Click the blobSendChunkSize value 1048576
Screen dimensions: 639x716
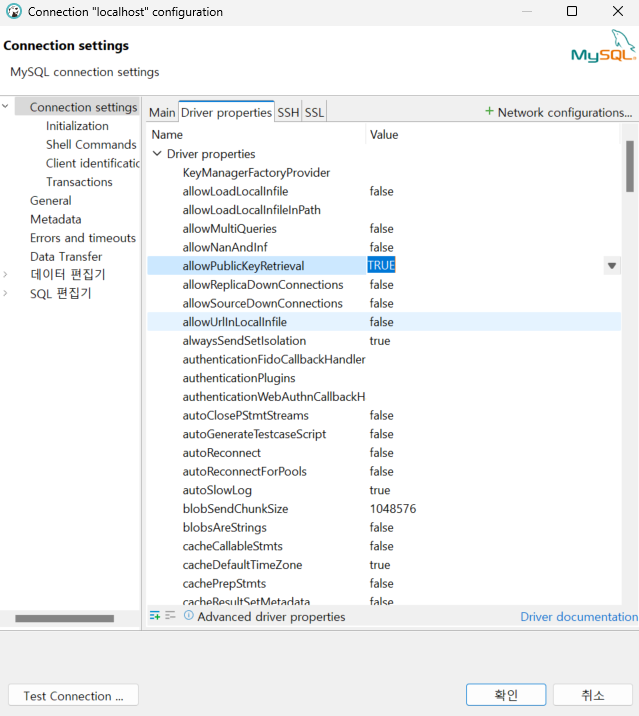pyautogui.click(x=393, y=509)
